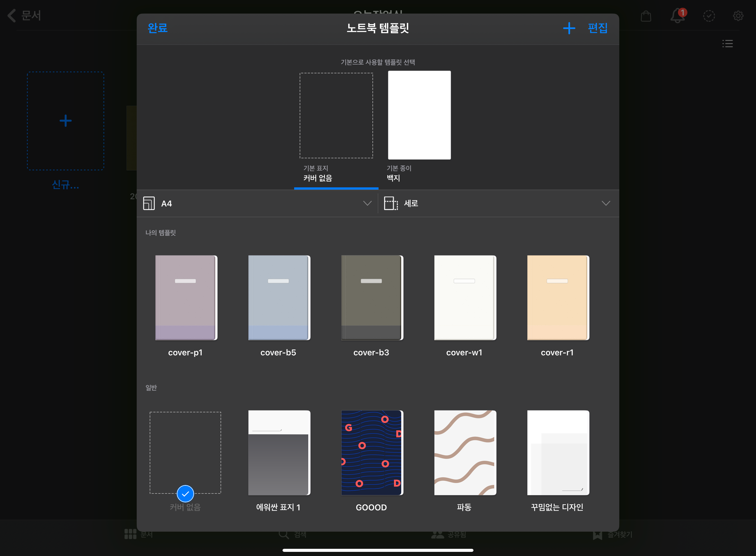Click the cover-p1 label text
This screenshot has width=756, height=556.
coord(185,353)
